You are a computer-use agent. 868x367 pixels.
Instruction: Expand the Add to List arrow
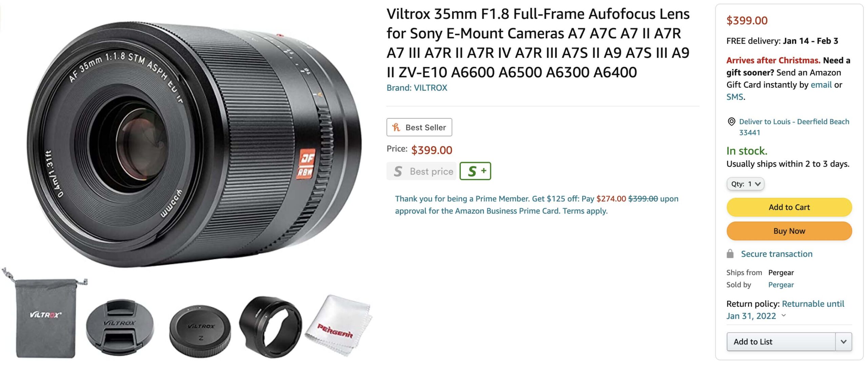pos(844,342)
